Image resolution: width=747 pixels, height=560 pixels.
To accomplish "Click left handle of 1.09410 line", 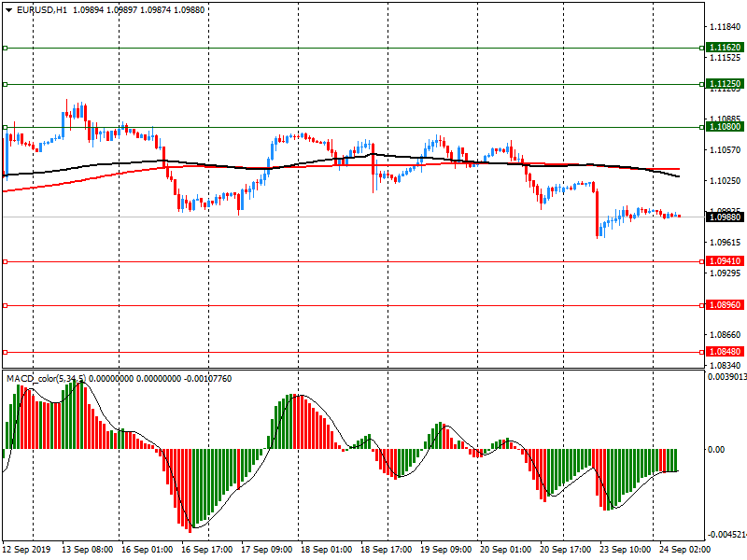I will tap(6, 262).
